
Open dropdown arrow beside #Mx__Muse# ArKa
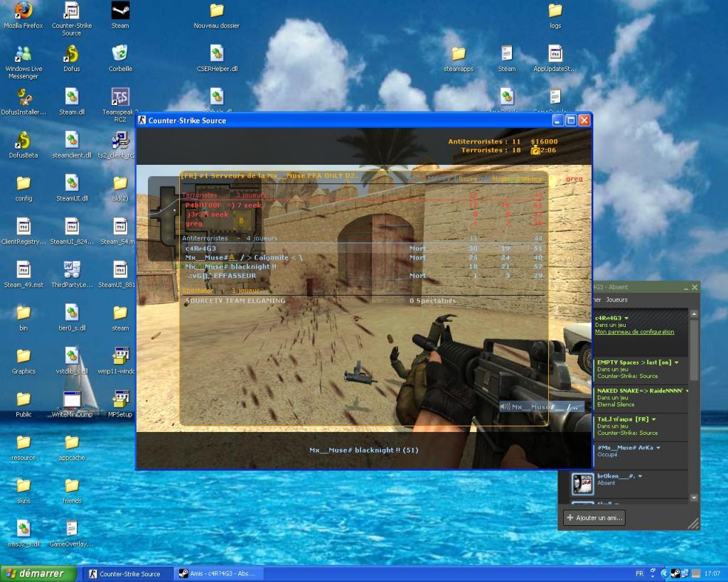point(658,448)
